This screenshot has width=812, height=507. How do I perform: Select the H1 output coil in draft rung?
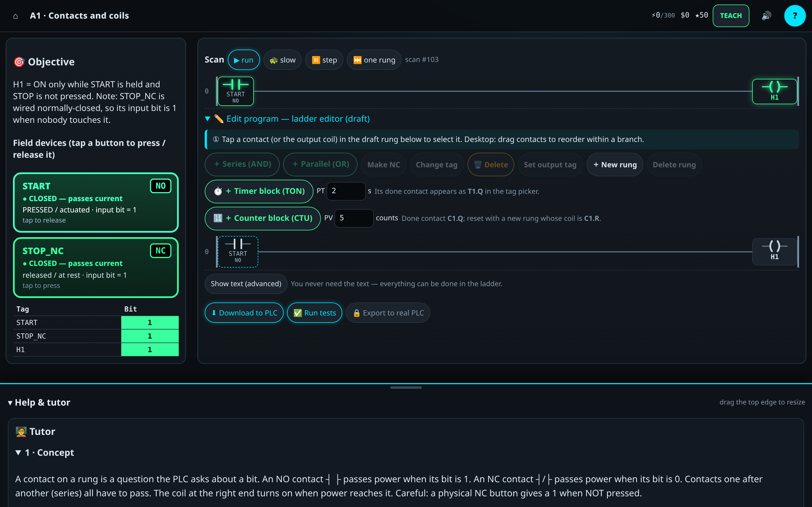click(x=775, y=252)
